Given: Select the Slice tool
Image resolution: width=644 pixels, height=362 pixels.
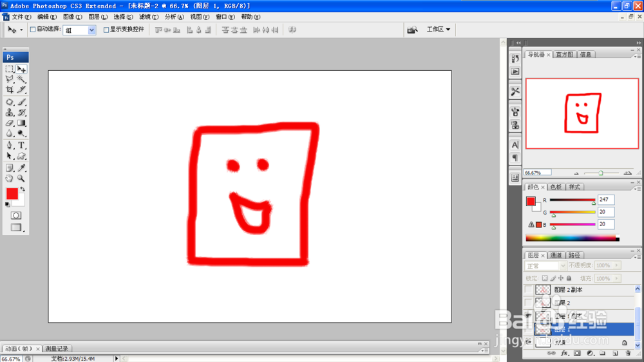Looking at the screenshot, I should 21,90.
